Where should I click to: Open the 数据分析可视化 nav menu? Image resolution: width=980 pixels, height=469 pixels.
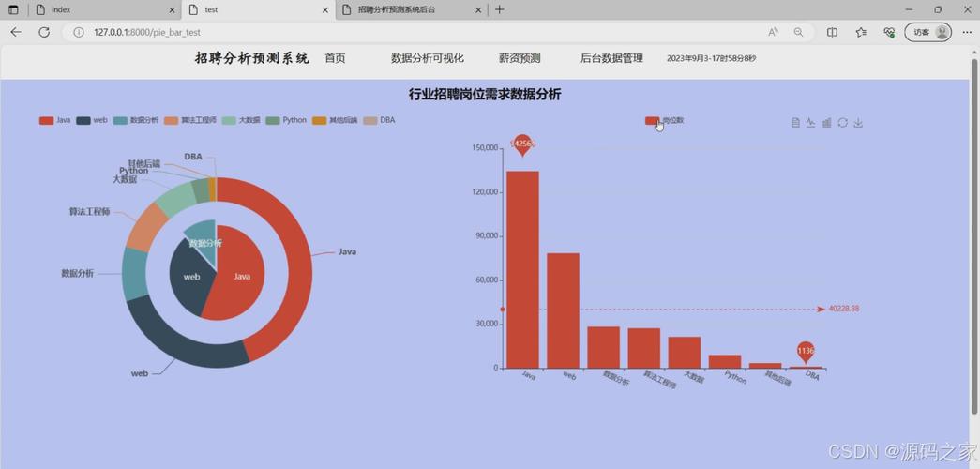click(427, 58)
